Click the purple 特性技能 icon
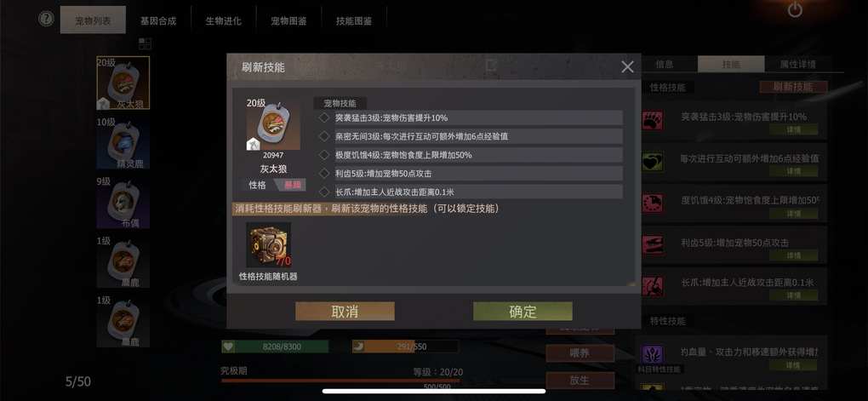The image size is (868, 401). (x=653, y=354)
